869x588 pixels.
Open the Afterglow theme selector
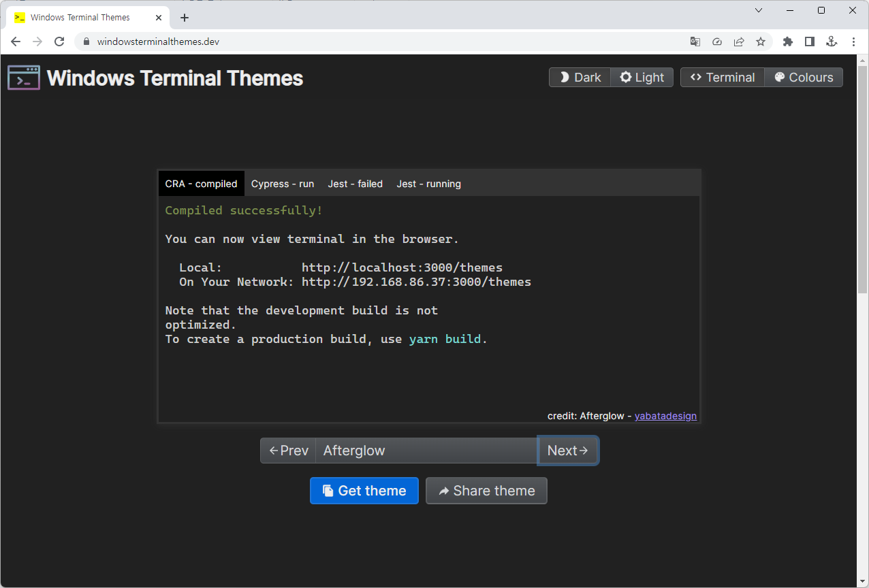pyautogui.click(x=427, y=451)
